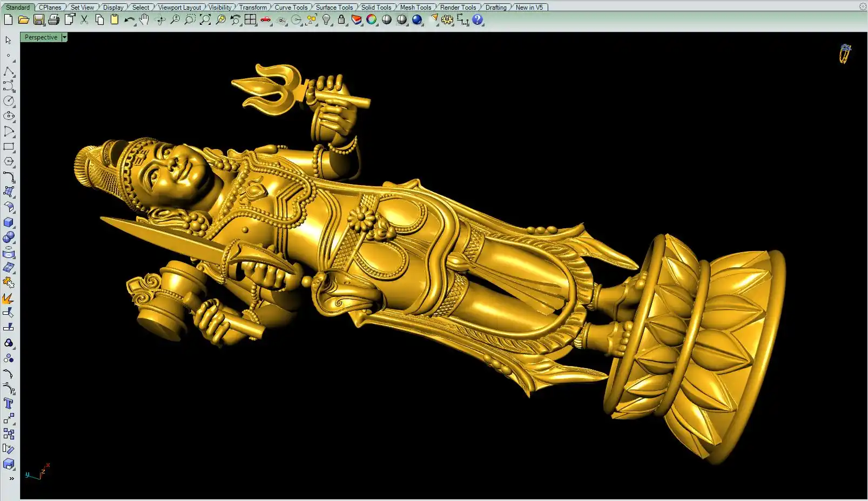Toggle the light bulb hide objects icon

[326, 20]
